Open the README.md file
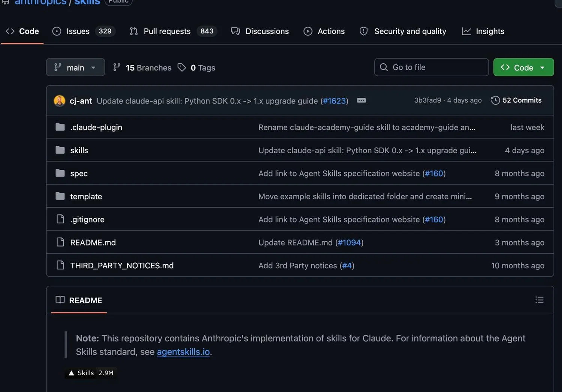 (x=93, y=242)
